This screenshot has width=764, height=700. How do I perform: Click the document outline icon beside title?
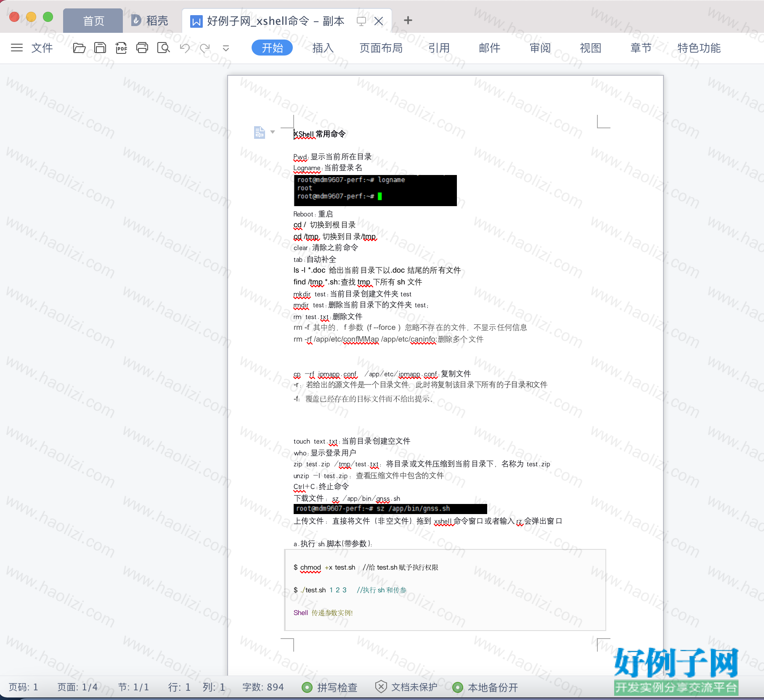click(x=260, y=133)
